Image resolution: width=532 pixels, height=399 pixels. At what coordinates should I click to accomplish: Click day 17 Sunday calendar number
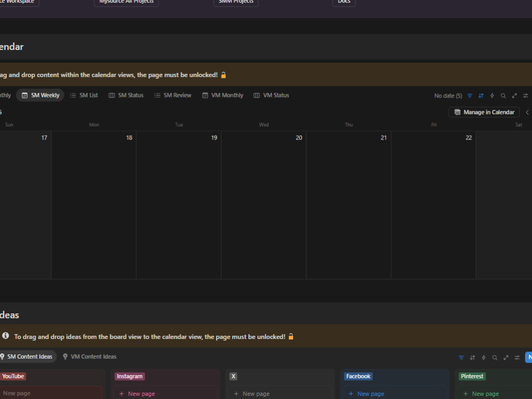point(44,138)
